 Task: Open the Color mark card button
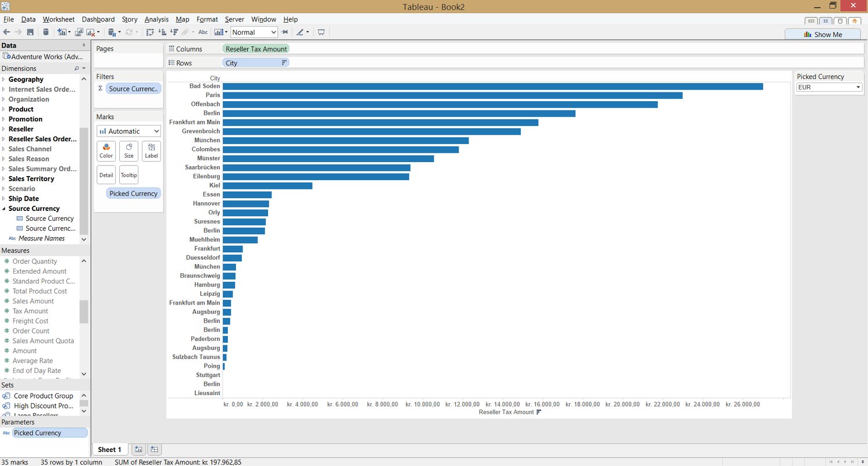click(106, 151)
